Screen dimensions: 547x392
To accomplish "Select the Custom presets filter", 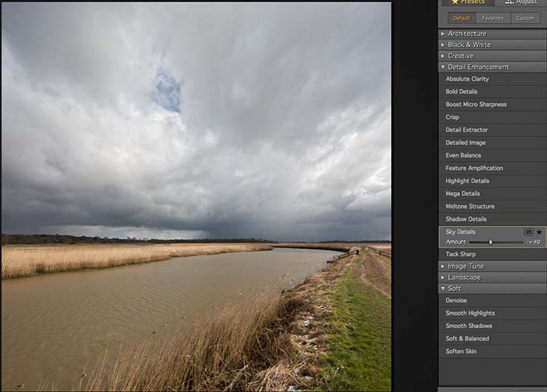I will coord(525,18).
